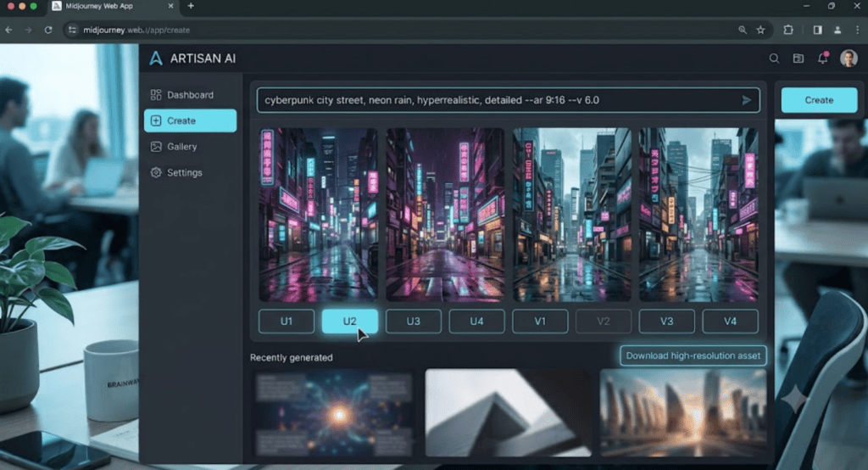Click the browser back arrow
868x470 pixels.
pos(8,30)
